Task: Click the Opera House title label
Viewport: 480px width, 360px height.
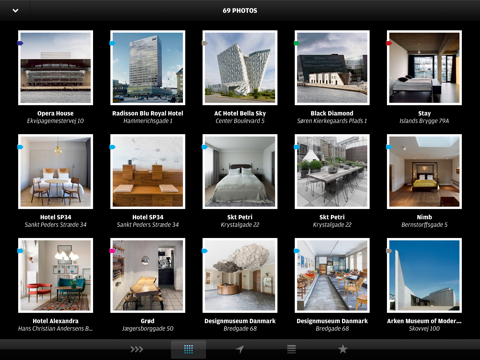Action: pos(55,113)
